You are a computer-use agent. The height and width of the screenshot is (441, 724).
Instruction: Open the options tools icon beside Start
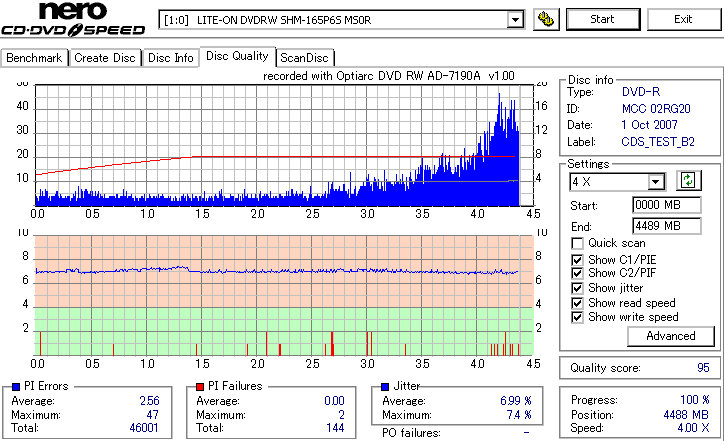coord(546,19)
